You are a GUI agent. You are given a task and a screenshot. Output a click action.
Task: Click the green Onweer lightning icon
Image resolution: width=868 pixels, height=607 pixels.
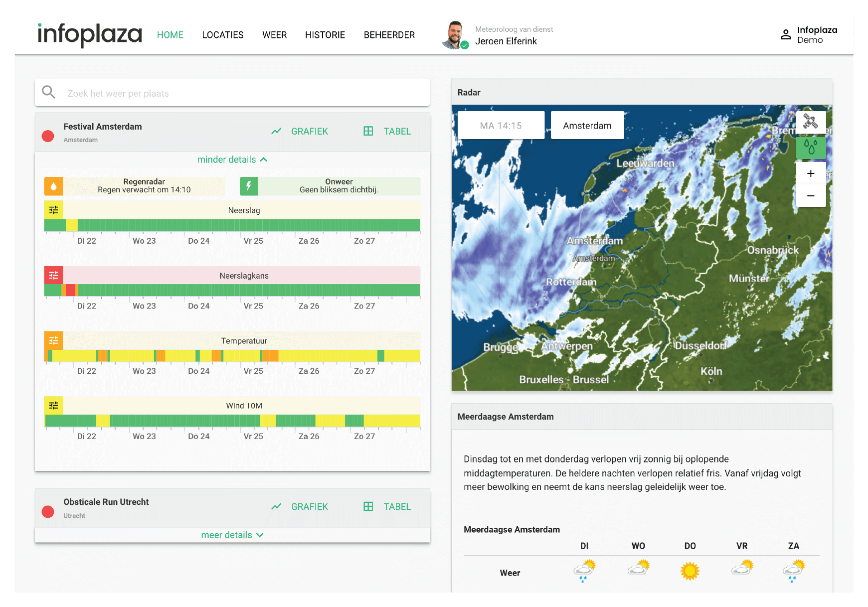[249, 186]
